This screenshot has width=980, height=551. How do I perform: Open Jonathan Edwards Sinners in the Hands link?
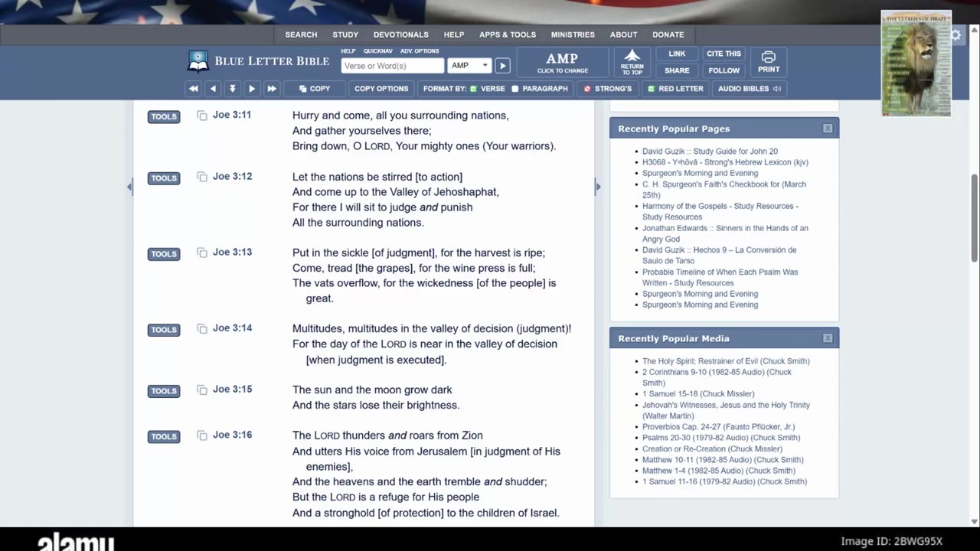coord(725,233)
